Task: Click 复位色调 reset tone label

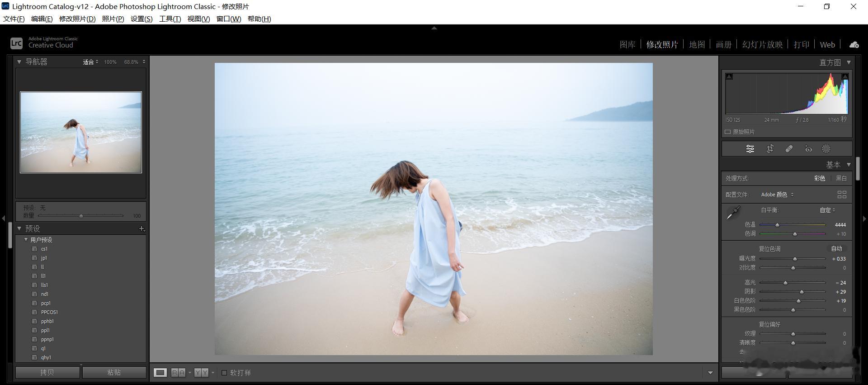Action: [x=769, y=249]
